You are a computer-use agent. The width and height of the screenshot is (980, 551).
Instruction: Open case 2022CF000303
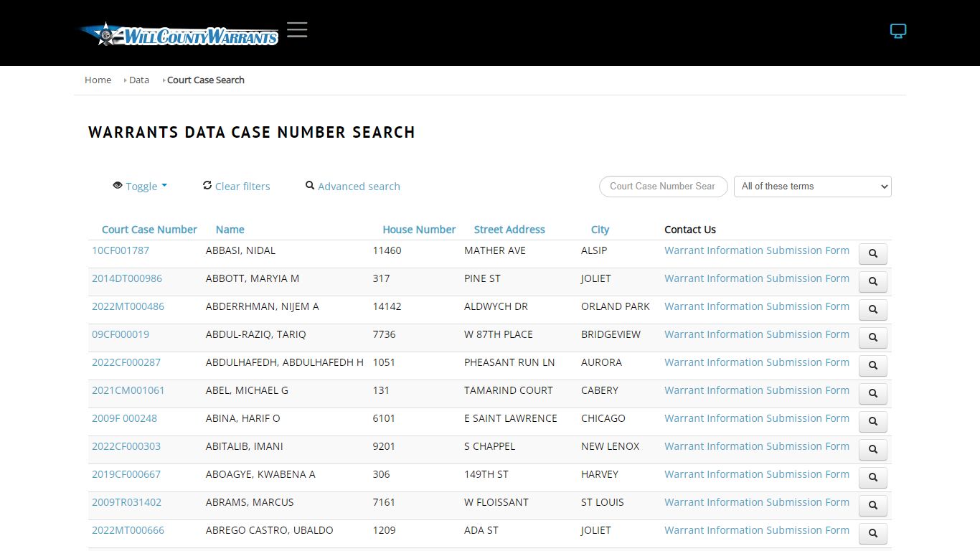[x=126, y=446]
